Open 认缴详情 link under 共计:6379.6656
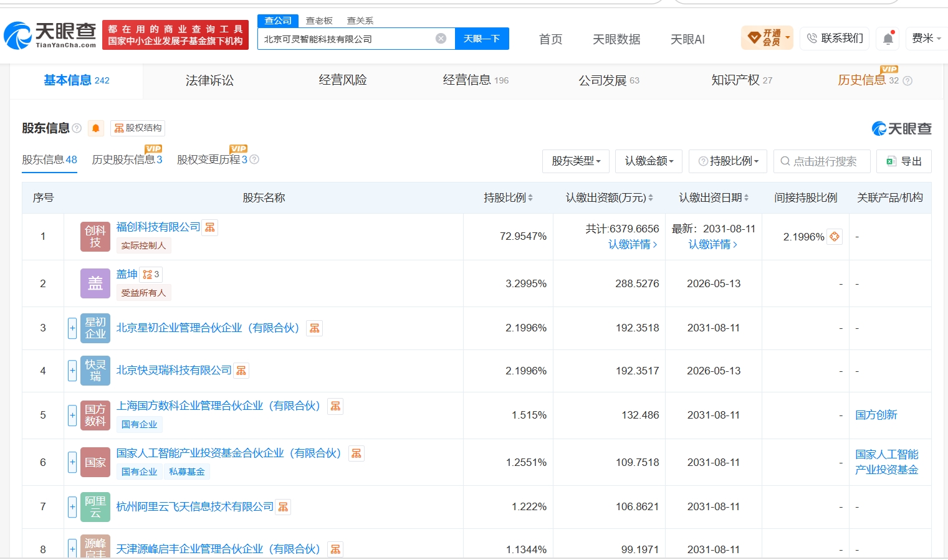This screenshot has height=560, width=948. (633, 245)
